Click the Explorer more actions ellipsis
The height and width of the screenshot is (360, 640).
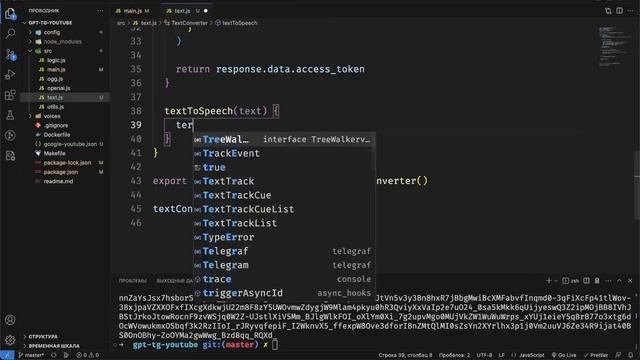point(100,11)
